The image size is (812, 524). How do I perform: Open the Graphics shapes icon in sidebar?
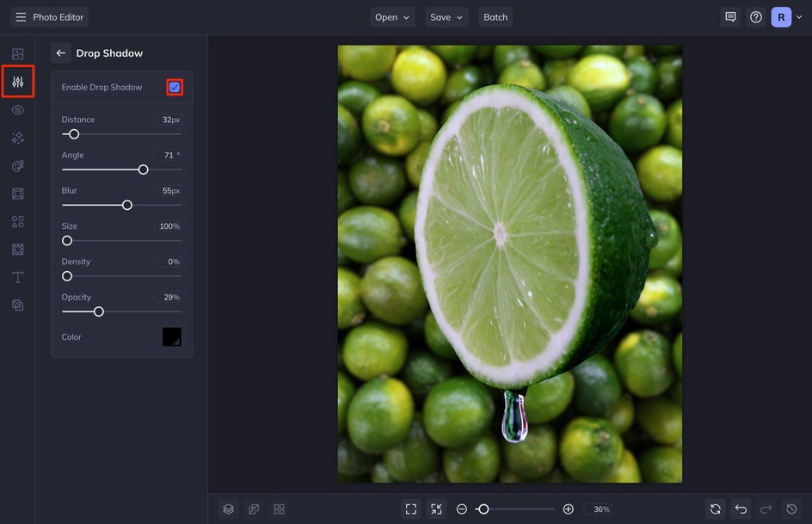pos(17,221)
